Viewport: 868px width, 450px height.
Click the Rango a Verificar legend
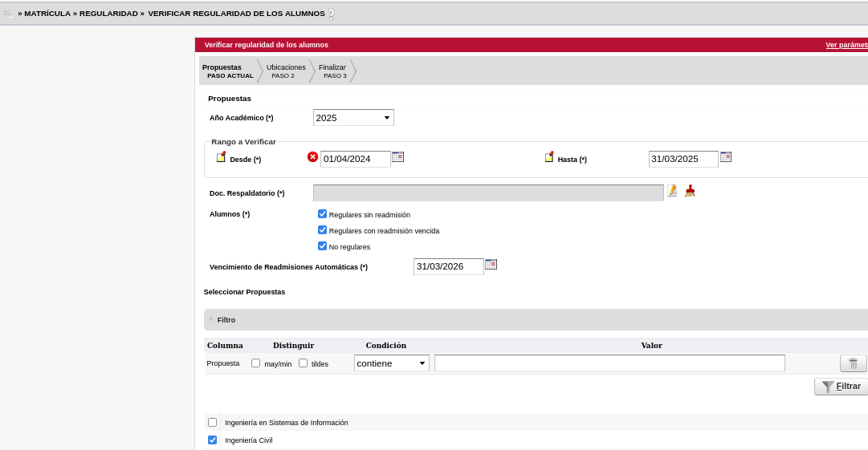[243, 142]
